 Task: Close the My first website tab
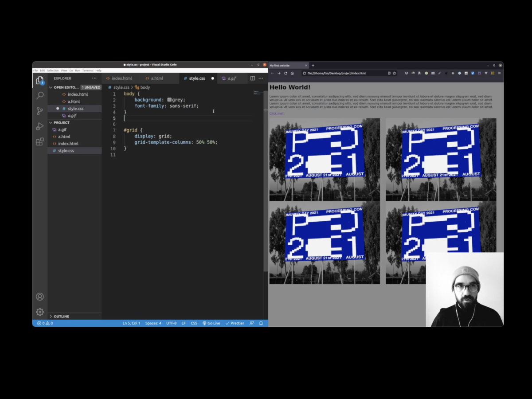[306, 66]
